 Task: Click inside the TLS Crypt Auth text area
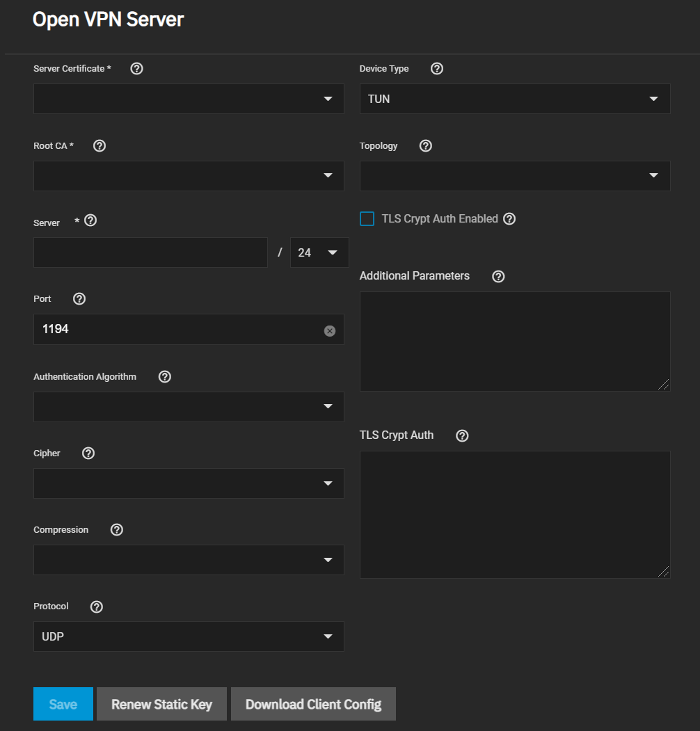[515, 515]
